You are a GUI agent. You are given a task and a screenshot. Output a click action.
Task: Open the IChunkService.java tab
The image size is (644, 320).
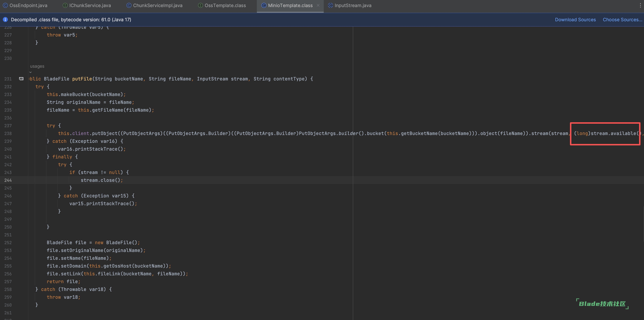click(87, 5)
